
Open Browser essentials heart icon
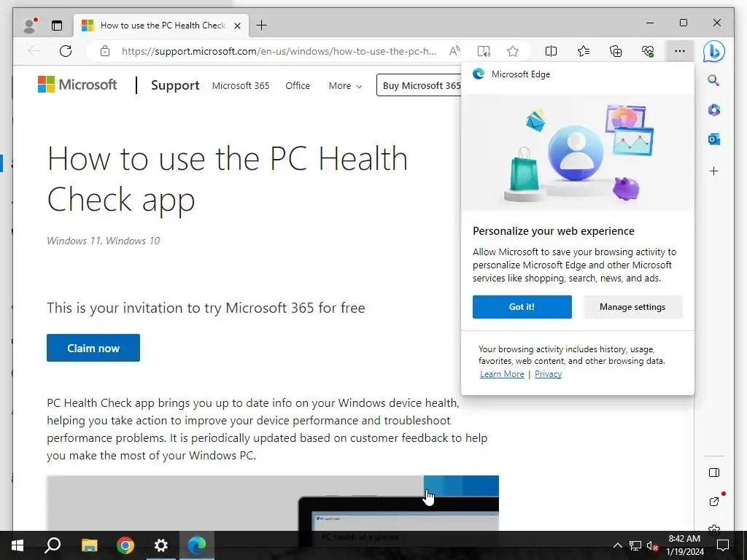648,51
